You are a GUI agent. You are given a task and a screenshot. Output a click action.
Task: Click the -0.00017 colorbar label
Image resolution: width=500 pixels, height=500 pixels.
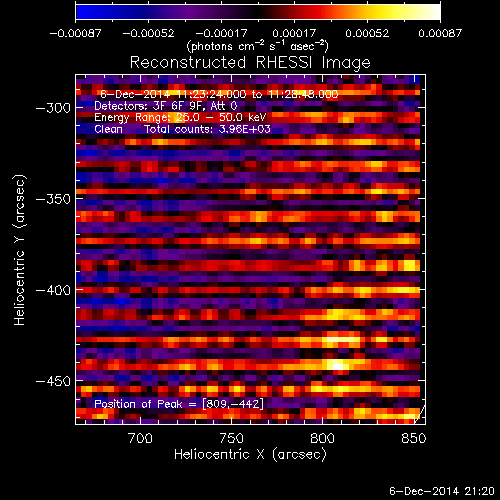click(221, 33)
